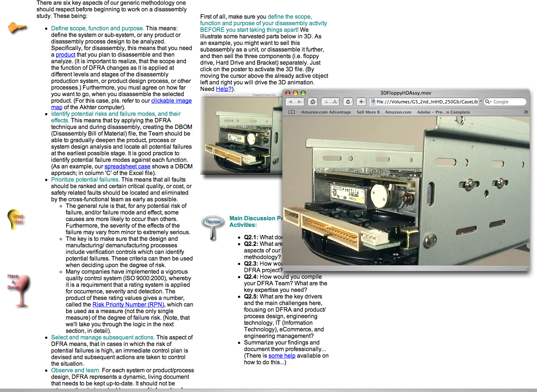537x392 pixels.
Task: Click the Q2.5 discussion question
Action: point(285,316)
